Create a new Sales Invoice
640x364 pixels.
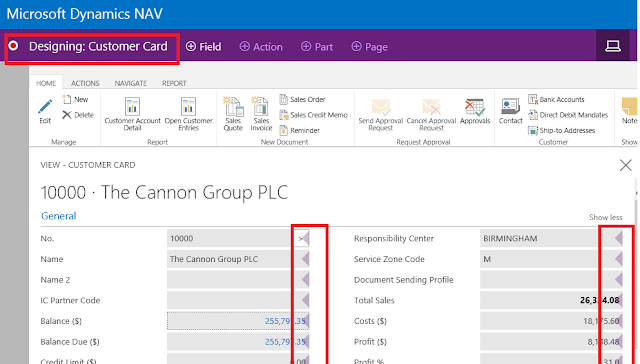261,114
